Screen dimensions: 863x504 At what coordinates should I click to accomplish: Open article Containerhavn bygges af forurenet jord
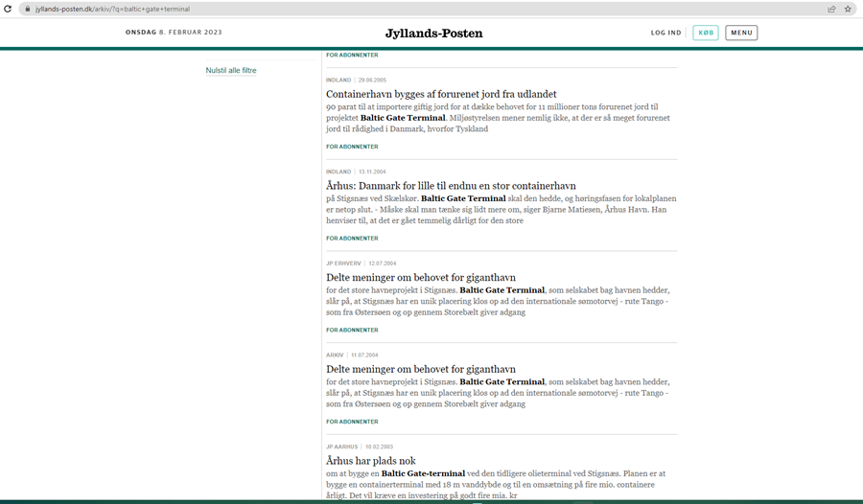(x=441, y=94)
